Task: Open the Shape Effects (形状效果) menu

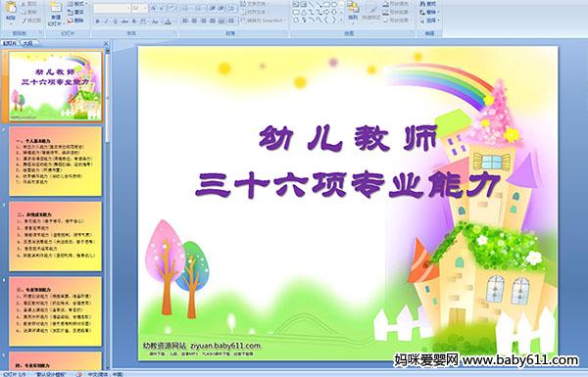Action: pos(397,21)
